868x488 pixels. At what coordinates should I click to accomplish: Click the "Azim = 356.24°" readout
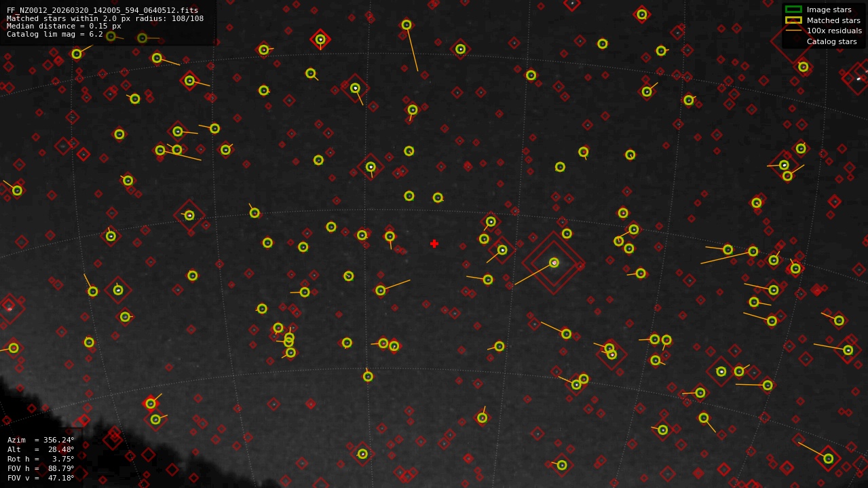pos(41,440)
